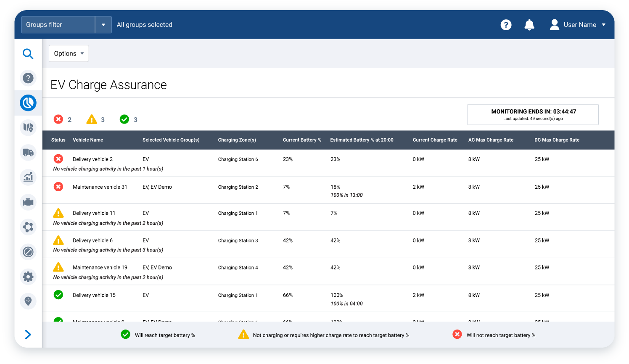
Task: Click the engine diagnostics sidebar icon
Action: coord(28,202)
